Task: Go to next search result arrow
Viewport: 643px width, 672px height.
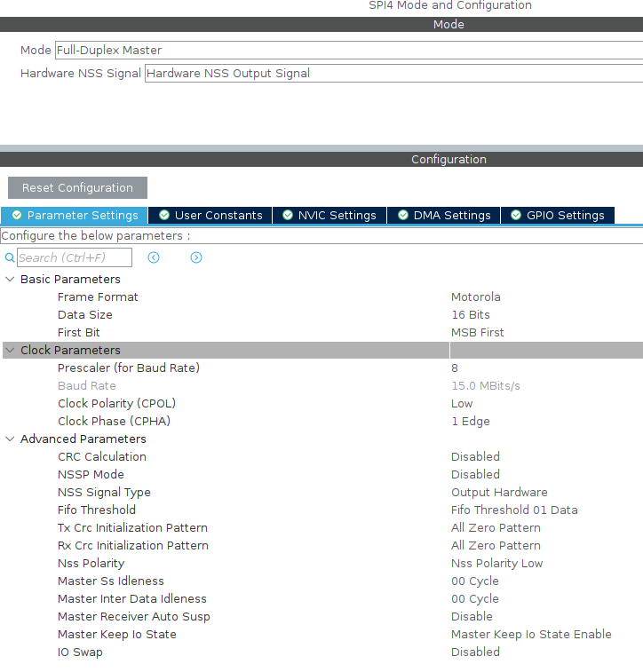Action: [196, 257]
